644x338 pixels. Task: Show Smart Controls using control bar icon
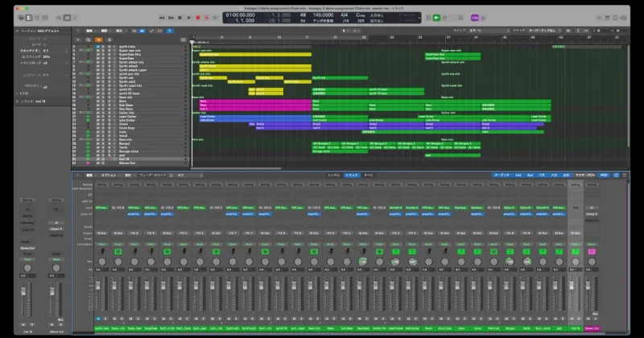[x=59, y=18]
